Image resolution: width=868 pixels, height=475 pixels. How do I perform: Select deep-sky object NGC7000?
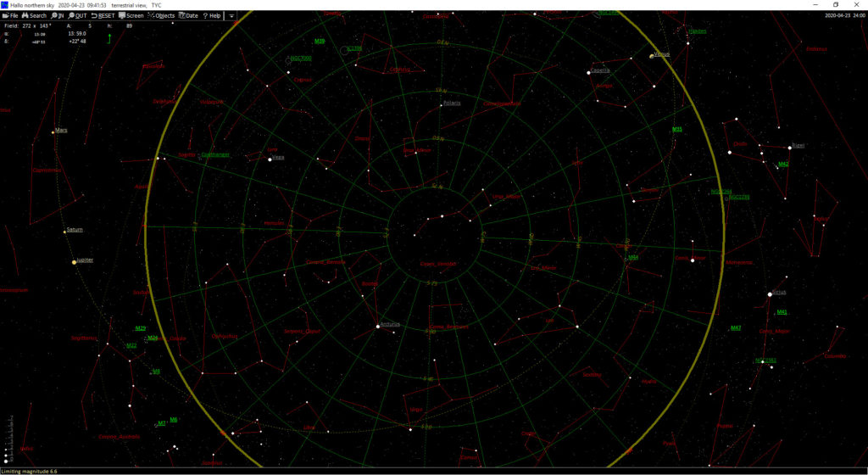pos(301,58)
